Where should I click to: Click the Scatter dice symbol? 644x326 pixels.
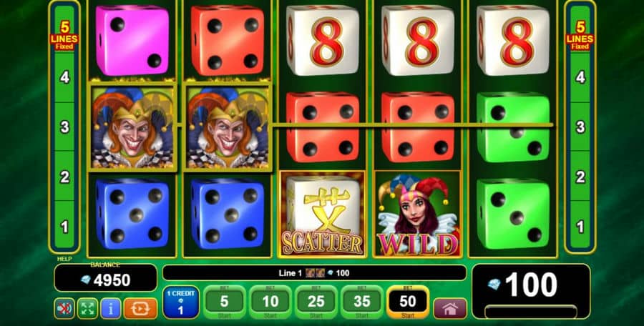click(x=323, y=214)
